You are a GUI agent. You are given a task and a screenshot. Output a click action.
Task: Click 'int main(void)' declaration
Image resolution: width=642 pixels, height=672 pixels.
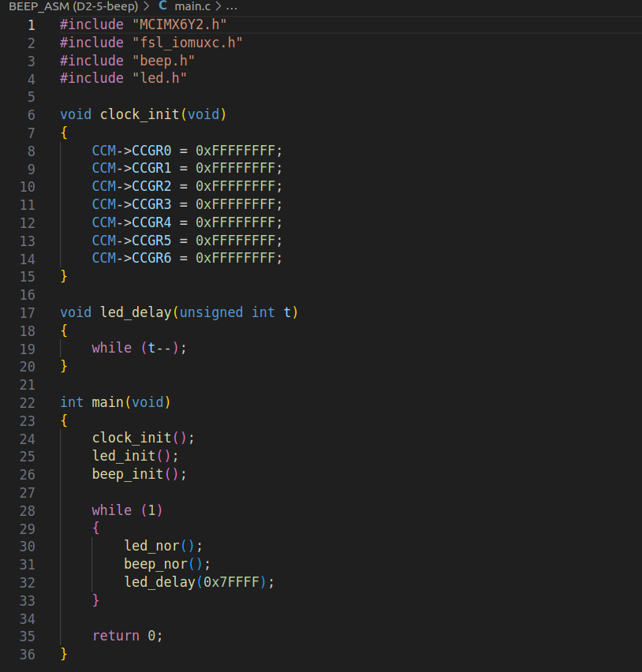tap(115, 402)
